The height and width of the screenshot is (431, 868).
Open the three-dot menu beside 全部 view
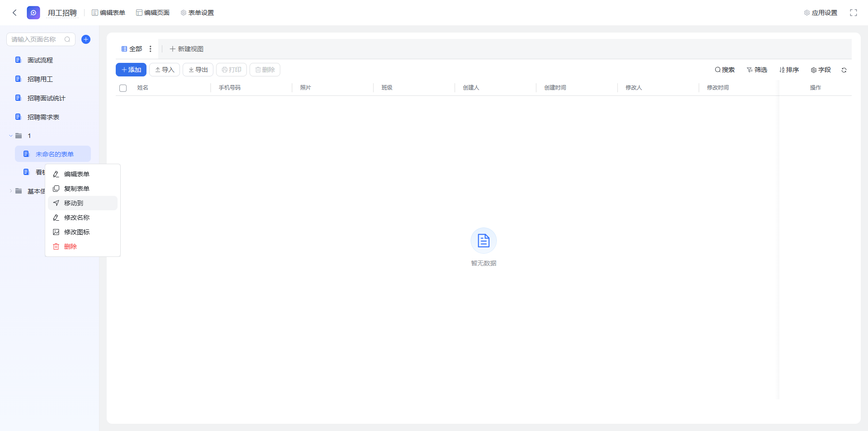(151, 49)
